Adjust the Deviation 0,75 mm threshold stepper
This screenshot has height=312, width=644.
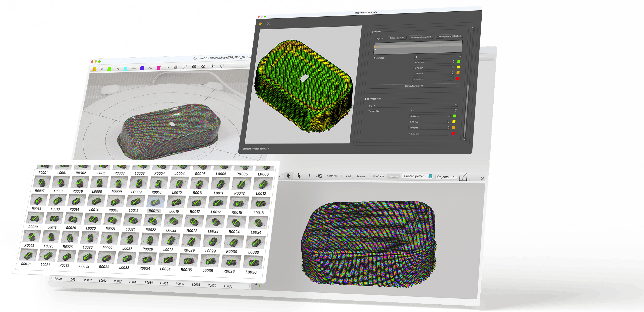pyautogui.click(x=453, y=67)
